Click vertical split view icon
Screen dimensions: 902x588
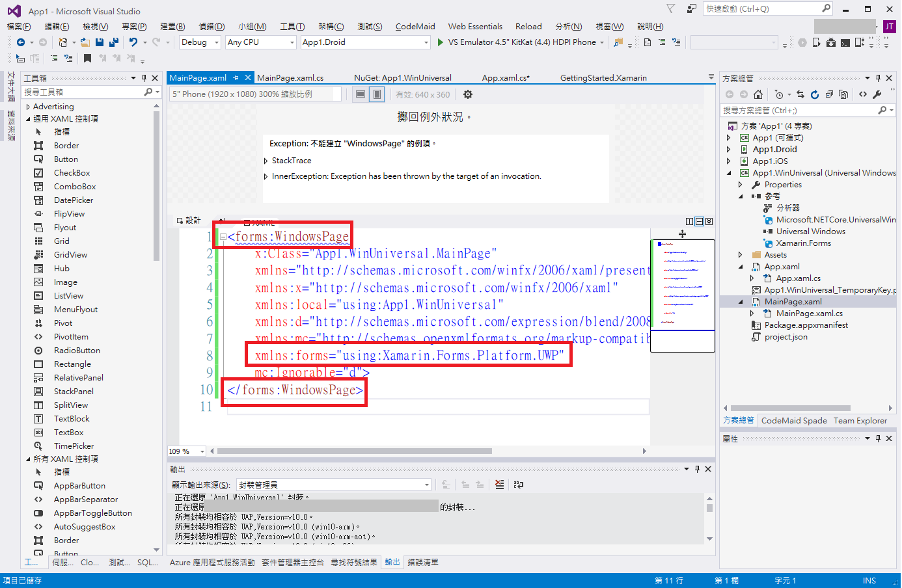point(689,221)
